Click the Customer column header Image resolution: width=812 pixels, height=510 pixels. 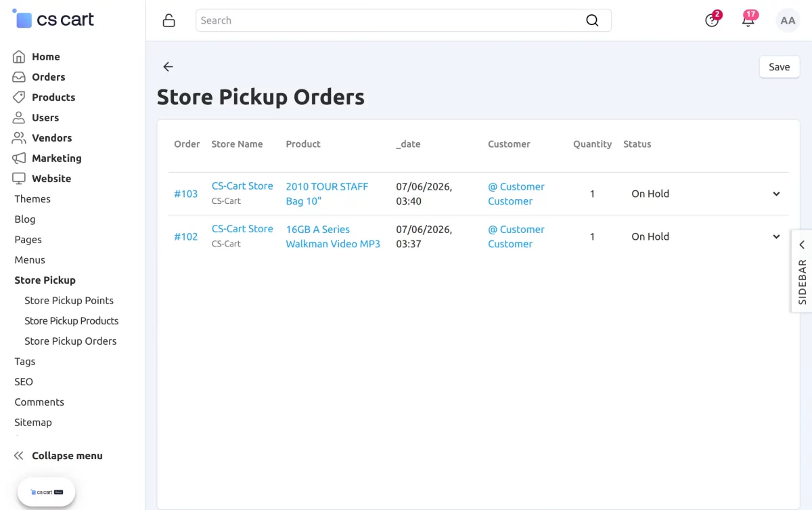pos(509,144)
